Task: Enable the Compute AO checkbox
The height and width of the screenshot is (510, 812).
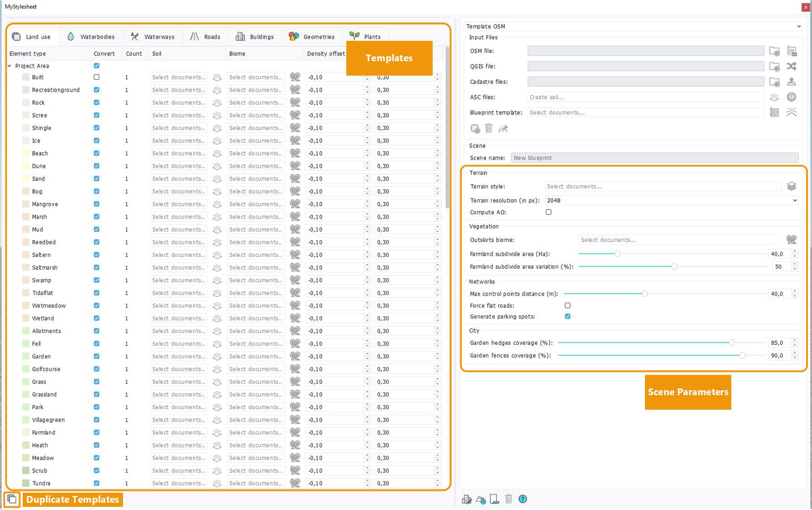Action: coord(549,212)
